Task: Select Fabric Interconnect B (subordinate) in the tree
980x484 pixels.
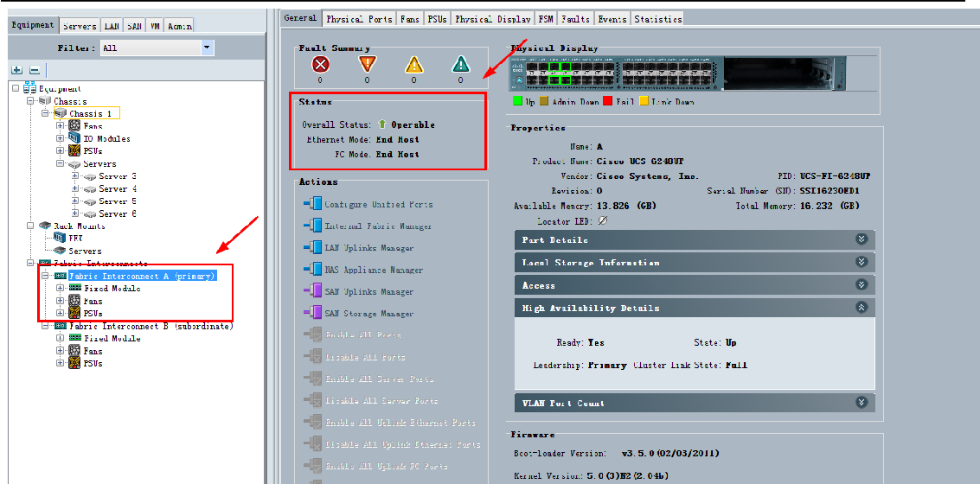Action: (151, 326)
